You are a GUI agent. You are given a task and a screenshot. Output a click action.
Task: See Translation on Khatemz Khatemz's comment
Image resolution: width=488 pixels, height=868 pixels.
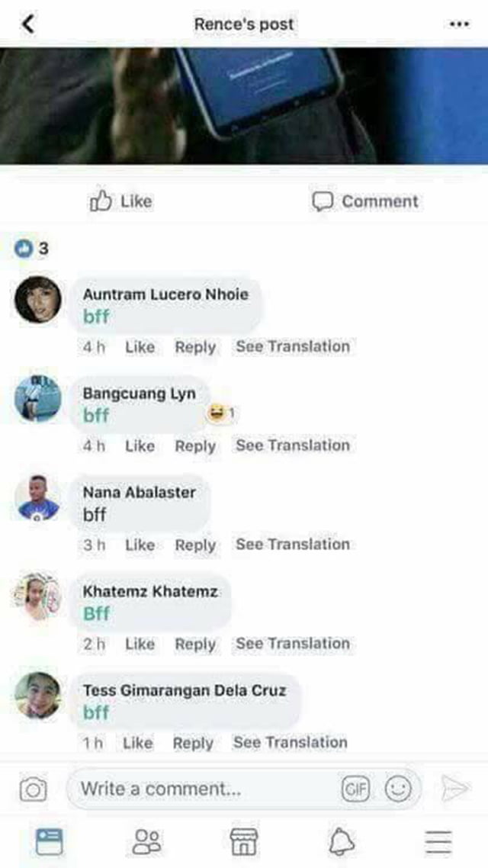(293, 643)
